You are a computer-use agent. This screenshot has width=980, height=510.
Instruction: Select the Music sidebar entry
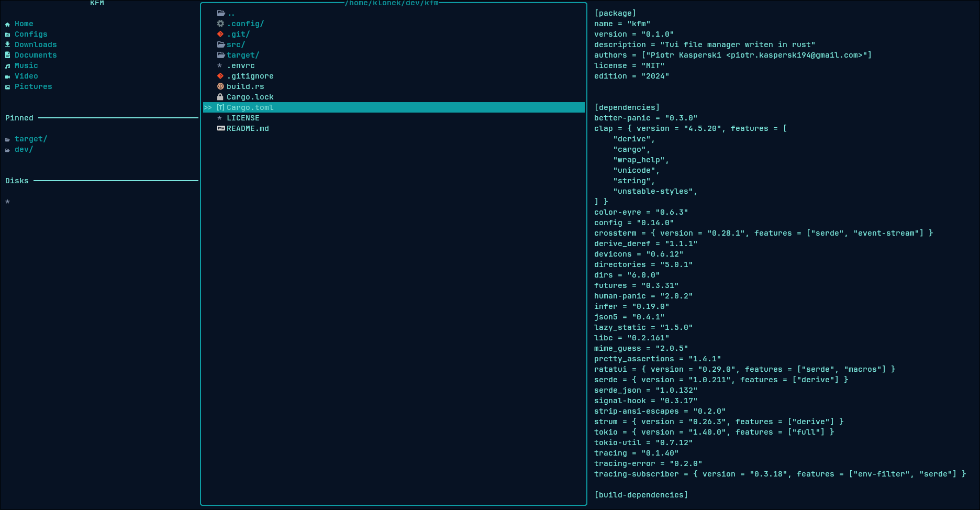point(26,65)
